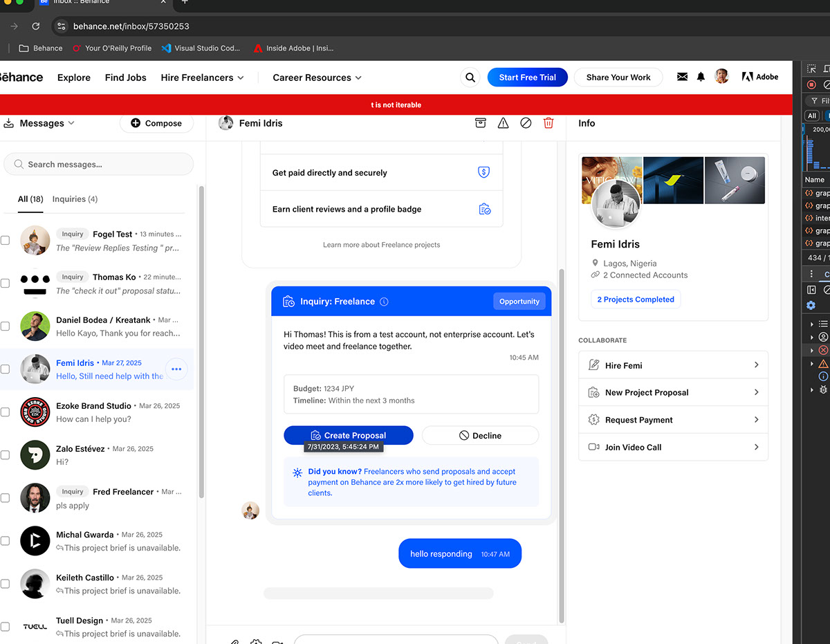Click the Create Proposal button
Image resolution: width=830 pixels, height=644 pixels.
pos(348,435)
